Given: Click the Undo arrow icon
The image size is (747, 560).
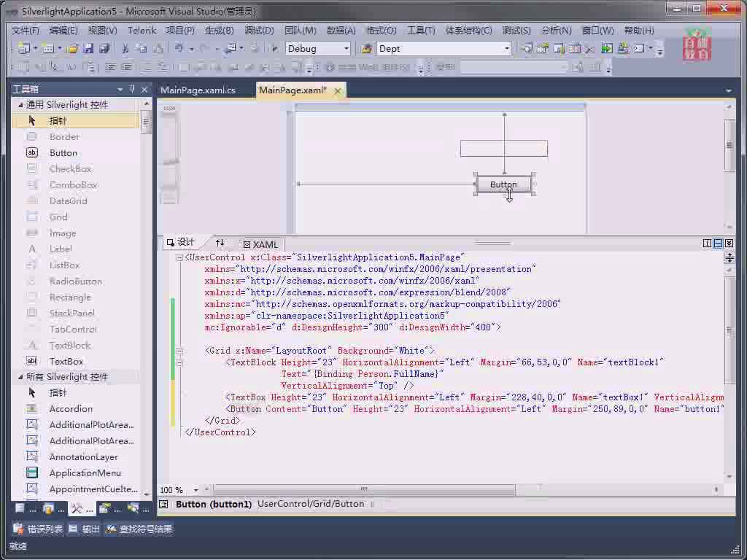Looking at the screenshot, I should [179, 48].
